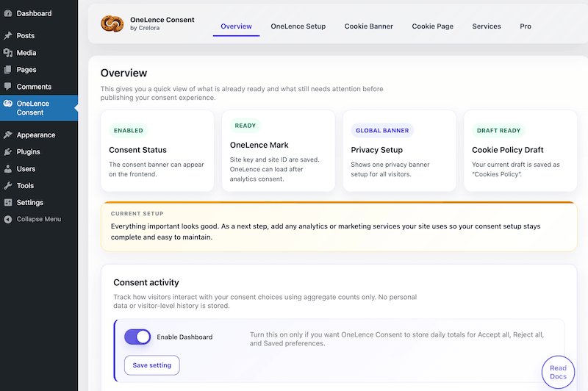The height and width of the screenshot is (391, 588).
Task: Click the DRAFT READY badge
Action: (x=498, y=131)
